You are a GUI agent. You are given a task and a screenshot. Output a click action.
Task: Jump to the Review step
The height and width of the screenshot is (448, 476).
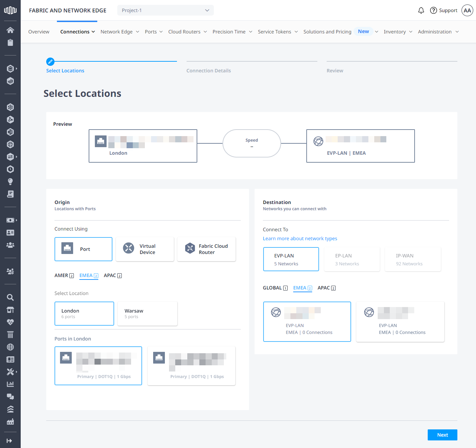[335, 71]
